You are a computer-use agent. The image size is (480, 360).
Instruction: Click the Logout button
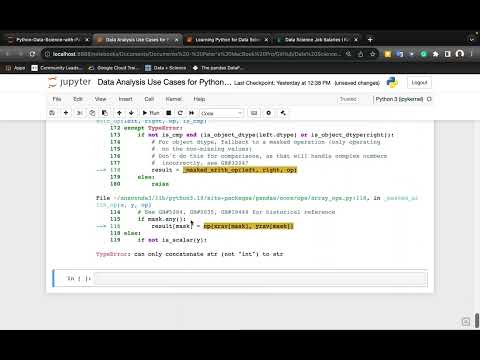click(419, 82)
